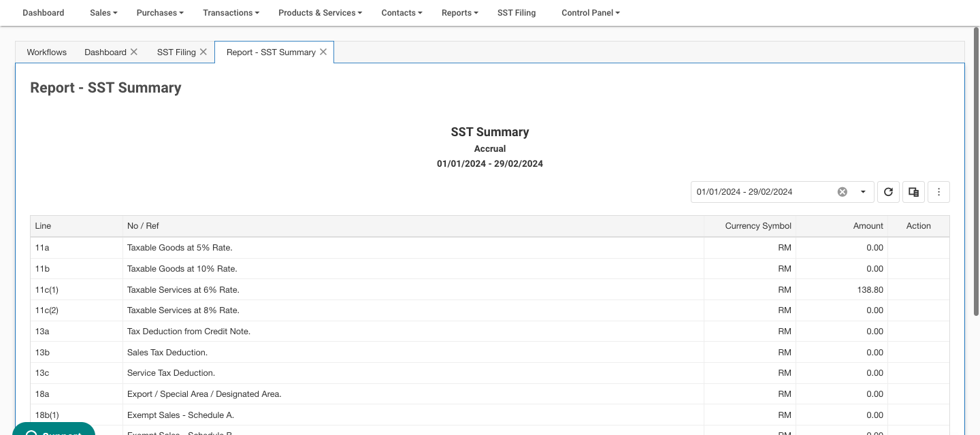This screenshot has width=980, height=435.
Task: Close the SST Filing tab
Action: click(203, 52)
